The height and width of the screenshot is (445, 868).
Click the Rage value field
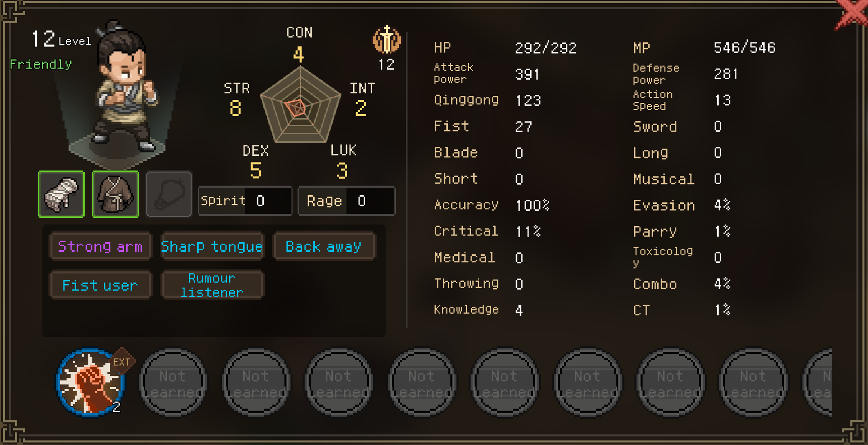(346, 201)
